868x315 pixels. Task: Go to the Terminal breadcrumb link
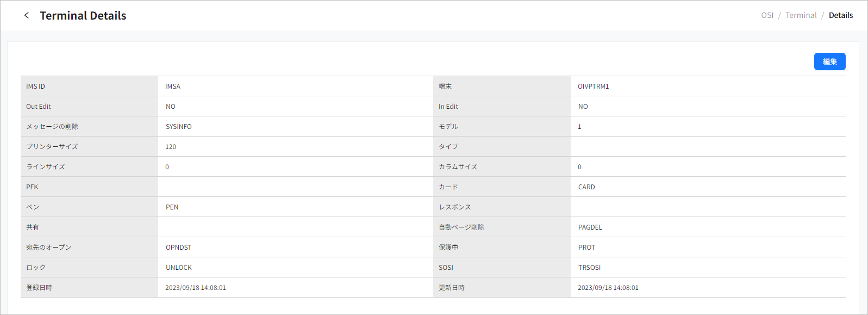801,15
